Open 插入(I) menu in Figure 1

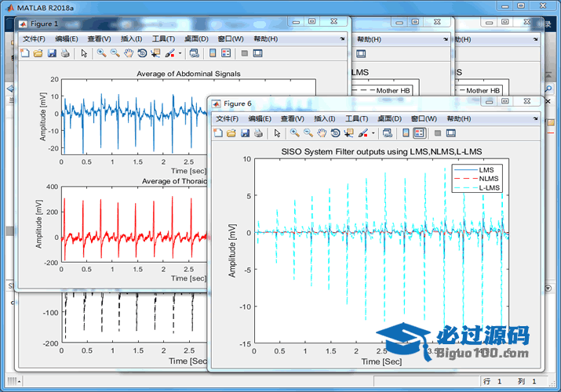(131, 39)
